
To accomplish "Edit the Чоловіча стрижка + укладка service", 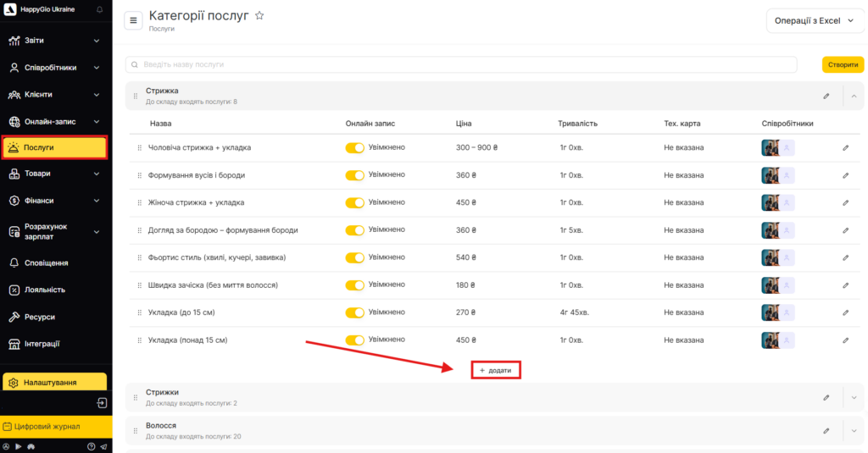I will pos(845,148).
